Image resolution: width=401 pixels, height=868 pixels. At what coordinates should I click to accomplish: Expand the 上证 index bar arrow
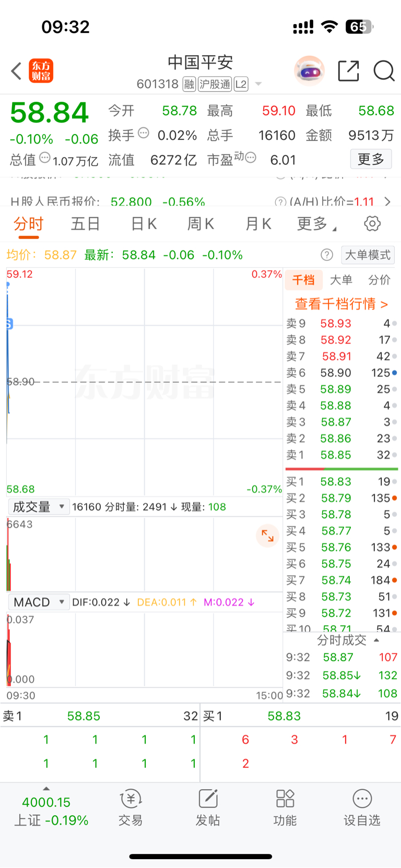pyautogui.click(x=46, y=789)
